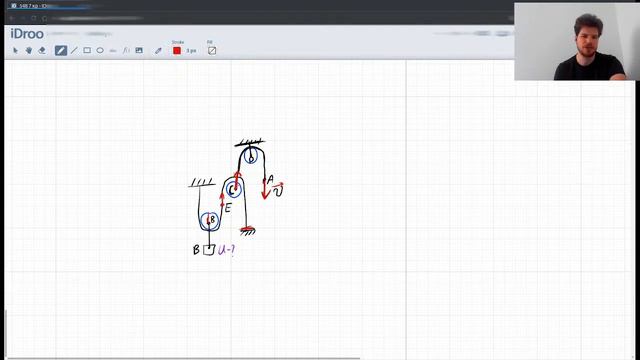Insert an image with the picture tool
The width and height of the screenshot is (640, 360).
[139, 51]
